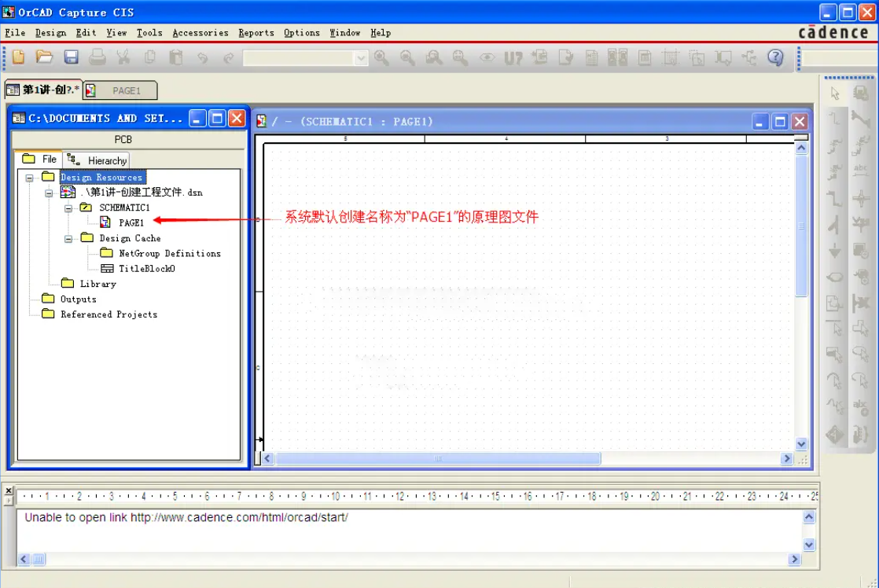Click session log scroll-up arrow
Screen dimensions: 879x588
pos(808,516)
